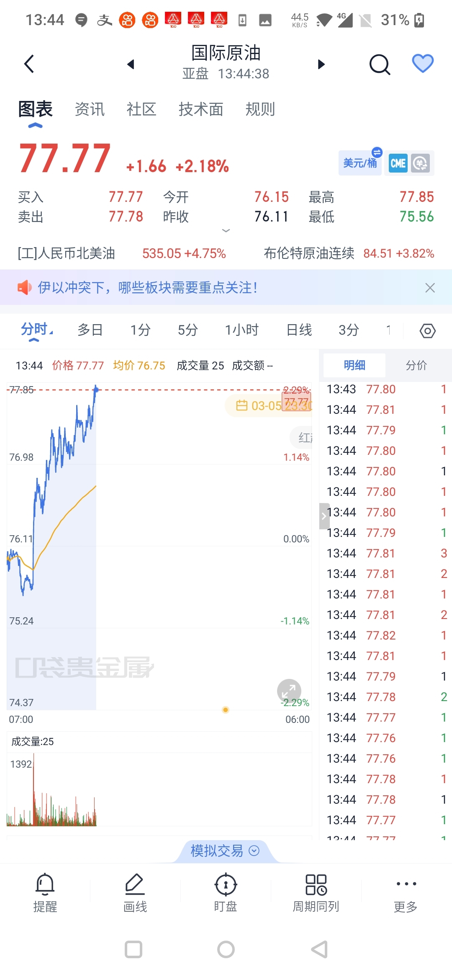Collapse trade detail panel arrow

pos(324,516)
